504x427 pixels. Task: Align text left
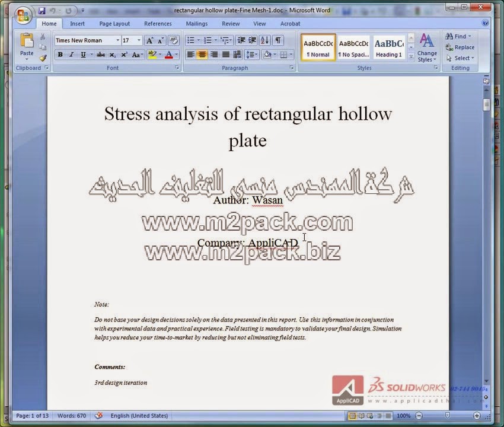point(190,55)
